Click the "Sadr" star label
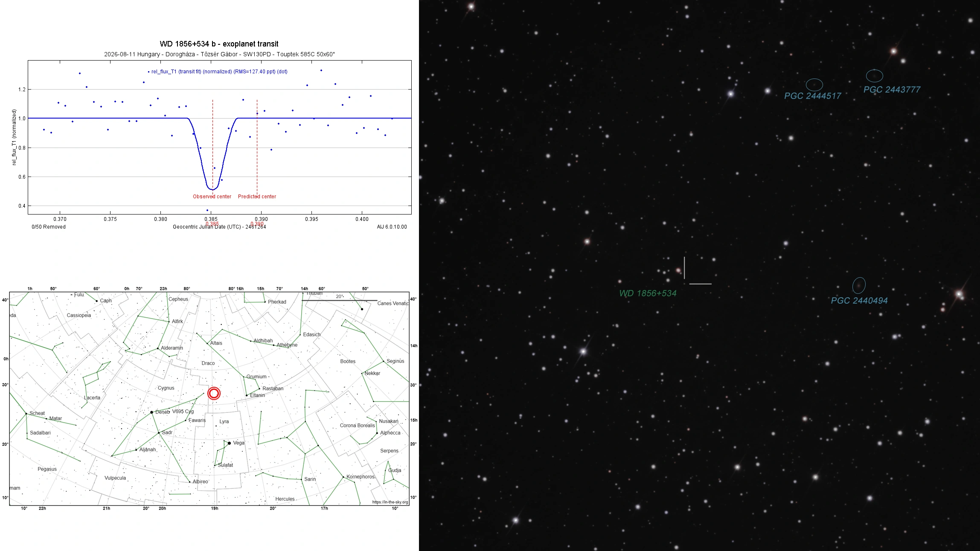980x551 pixels. tap(167, 432)
